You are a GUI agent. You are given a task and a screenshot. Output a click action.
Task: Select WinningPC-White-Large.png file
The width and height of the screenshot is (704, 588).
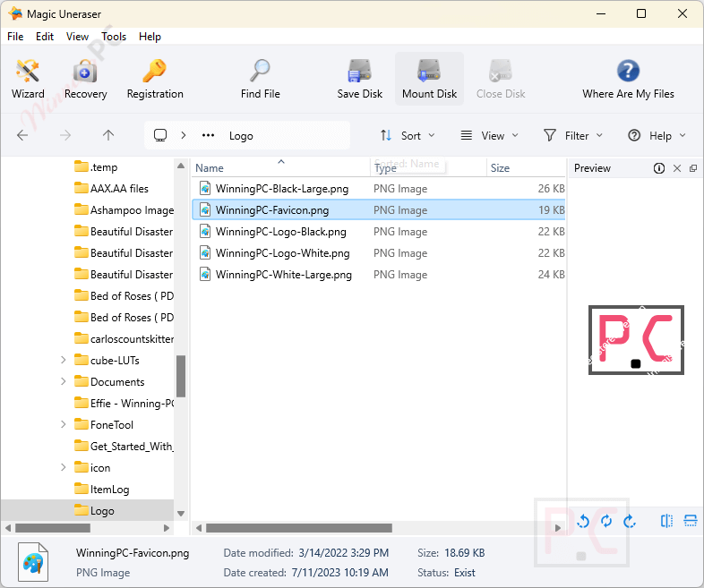[x=379, y=275]
